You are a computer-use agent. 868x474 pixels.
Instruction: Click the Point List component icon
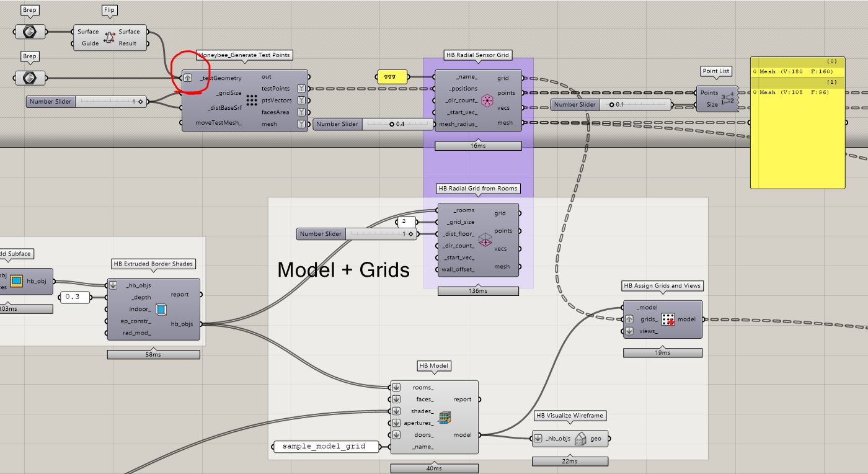click(x=729, y=99)
